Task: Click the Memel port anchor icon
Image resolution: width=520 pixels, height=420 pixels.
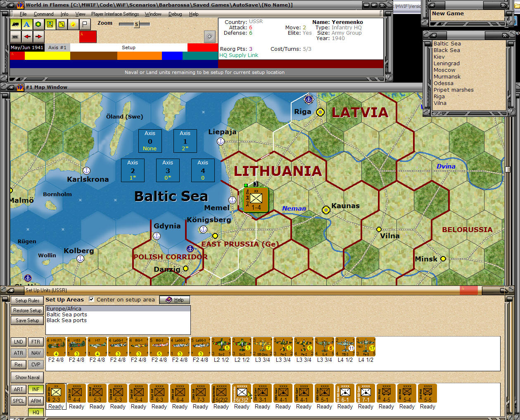Action: 233,200
